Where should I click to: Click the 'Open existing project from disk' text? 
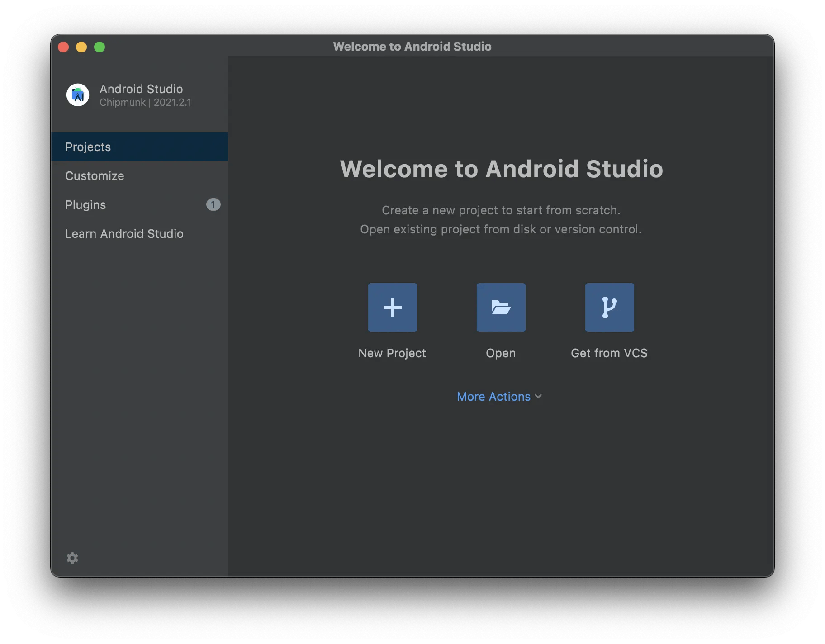click(501, 229)
